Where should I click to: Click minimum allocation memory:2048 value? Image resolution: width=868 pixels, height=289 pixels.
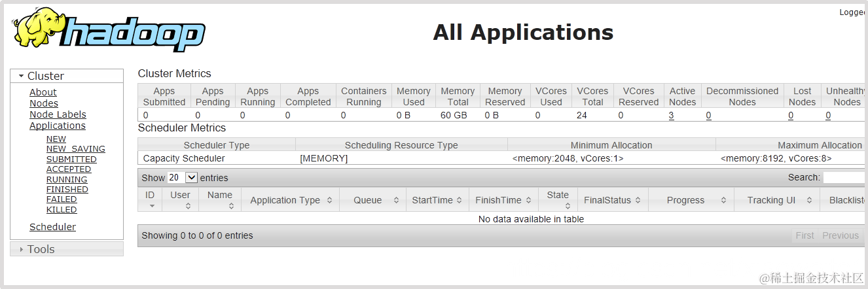568,158
